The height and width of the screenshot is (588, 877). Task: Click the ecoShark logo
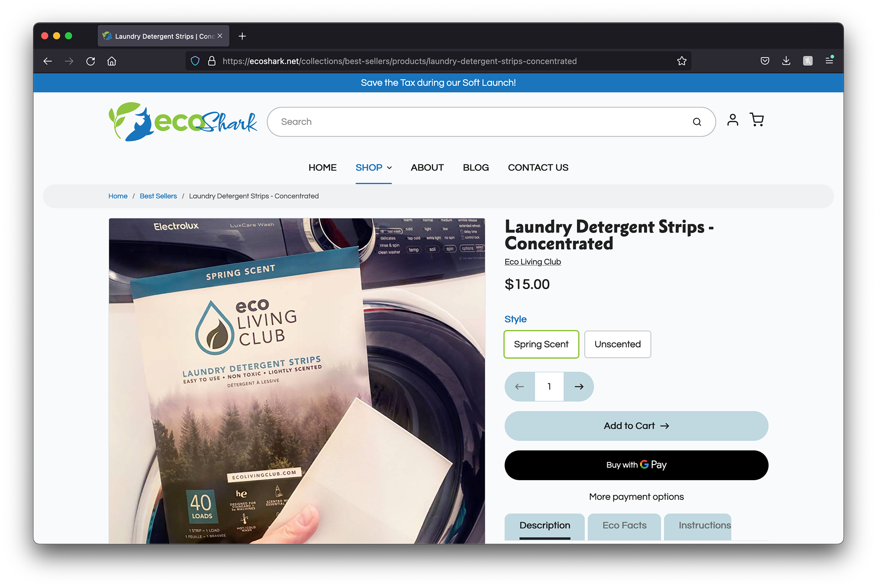(x=183, y=122)
